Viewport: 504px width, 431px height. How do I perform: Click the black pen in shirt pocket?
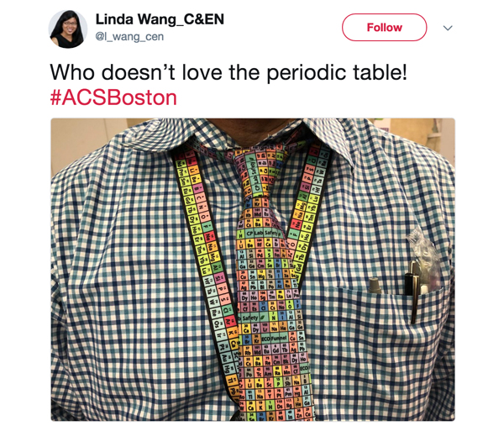click(x=413, y=291)
